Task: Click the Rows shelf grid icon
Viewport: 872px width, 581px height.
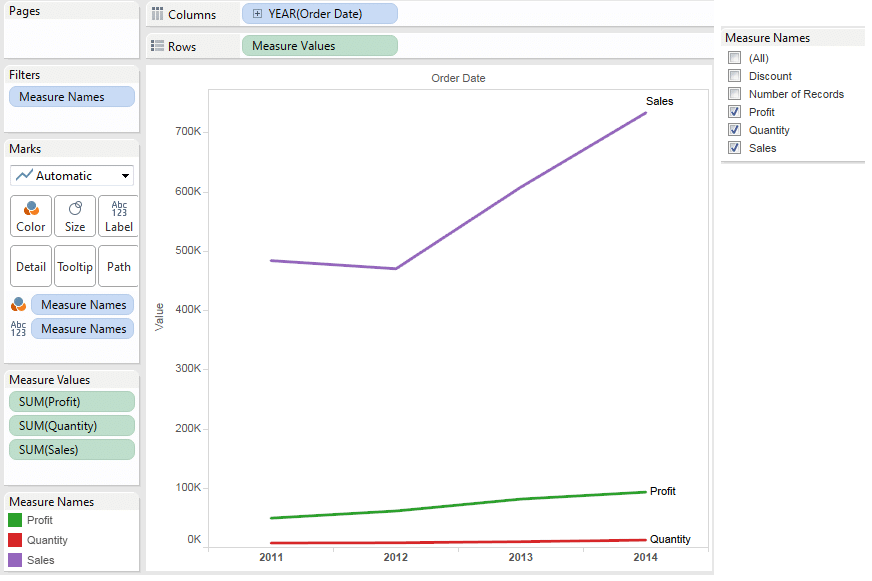Action: [158, 46]
